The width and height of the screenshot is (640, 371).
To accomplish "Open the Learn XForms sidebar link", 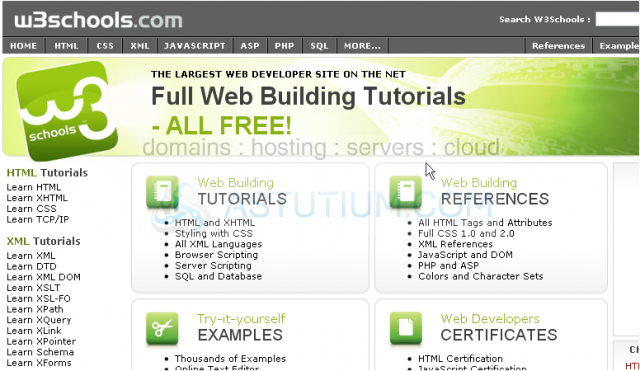I will tap(39, 363).
